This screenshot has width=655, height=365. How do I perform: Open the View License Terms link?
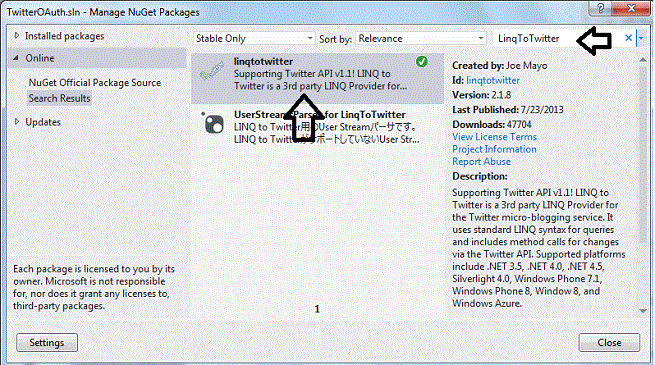494,137
